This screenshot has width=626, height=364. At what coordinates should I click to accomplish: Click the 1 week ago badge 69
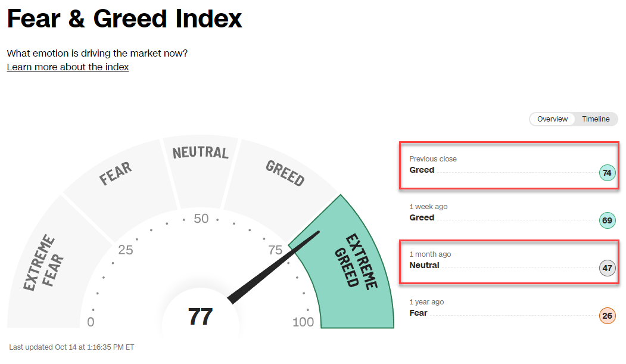607,221
